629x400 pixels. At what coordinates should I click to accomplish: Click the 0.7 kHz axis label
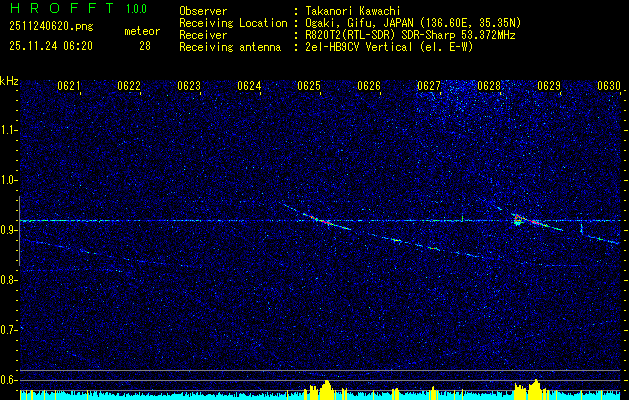[8, 330]
